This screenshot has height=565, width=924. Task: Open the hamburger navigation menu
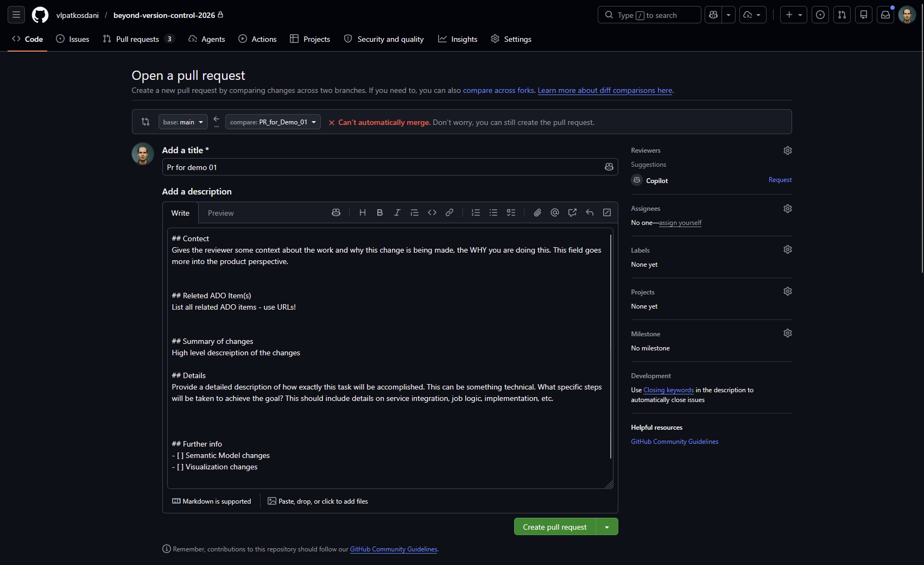(16, 15)
